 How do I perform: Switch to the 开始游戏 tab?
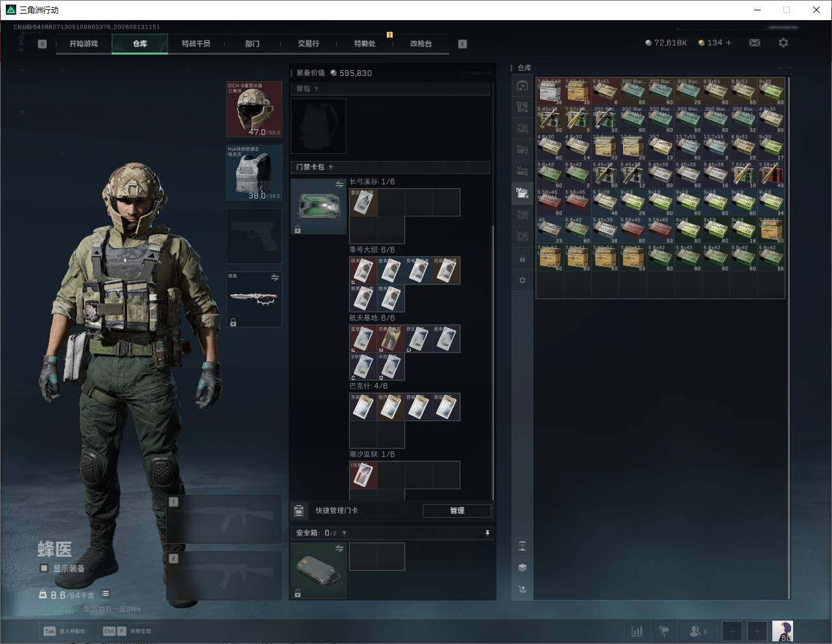(x=84, y=43)
